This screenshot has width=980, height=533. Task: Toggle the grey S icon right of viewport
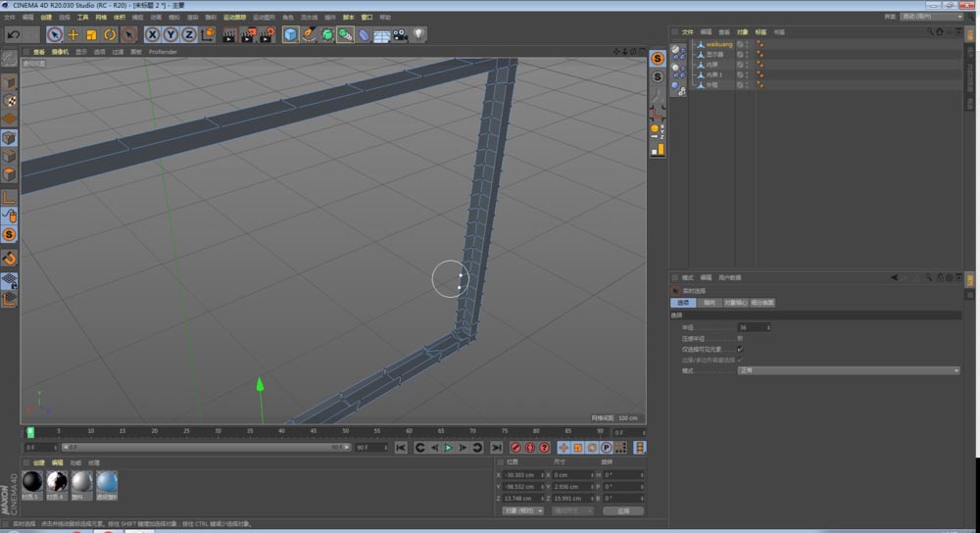[x=658, y=76]
